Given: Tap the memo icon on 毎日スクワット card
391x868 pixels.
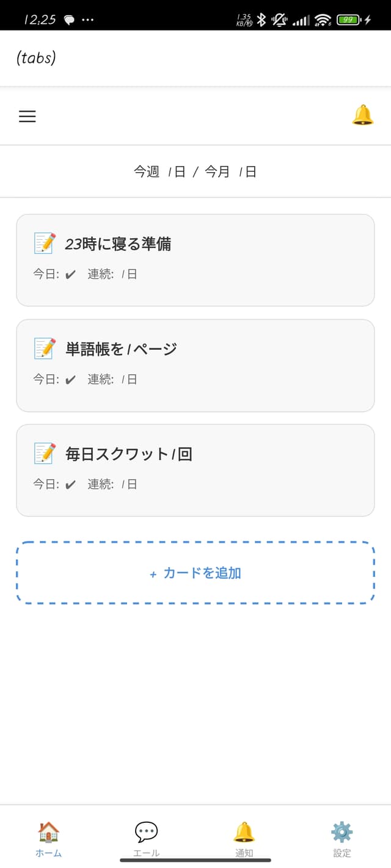Looking at the screenshot, I should click(x=45, y=454).
